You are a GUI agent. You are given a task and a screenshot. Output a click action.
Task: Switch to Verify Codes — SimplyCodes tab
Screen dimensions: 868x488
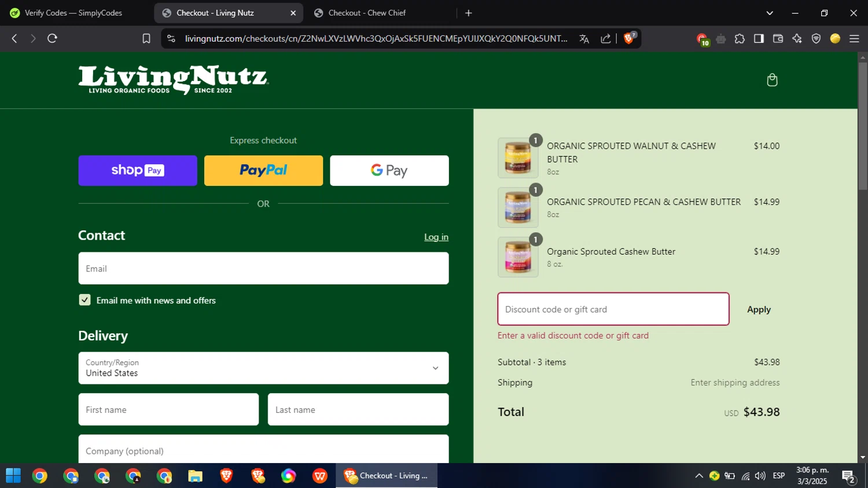74,13
